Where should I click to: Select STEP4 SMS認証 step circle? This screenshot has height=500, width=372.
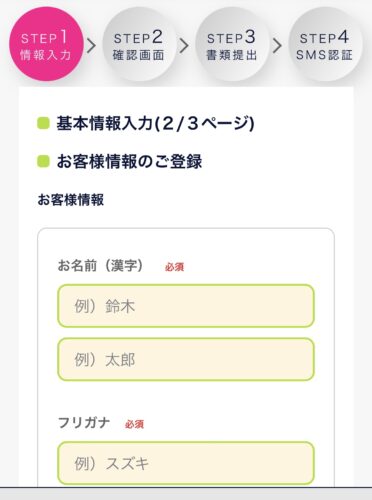click(x=324, y=45)
